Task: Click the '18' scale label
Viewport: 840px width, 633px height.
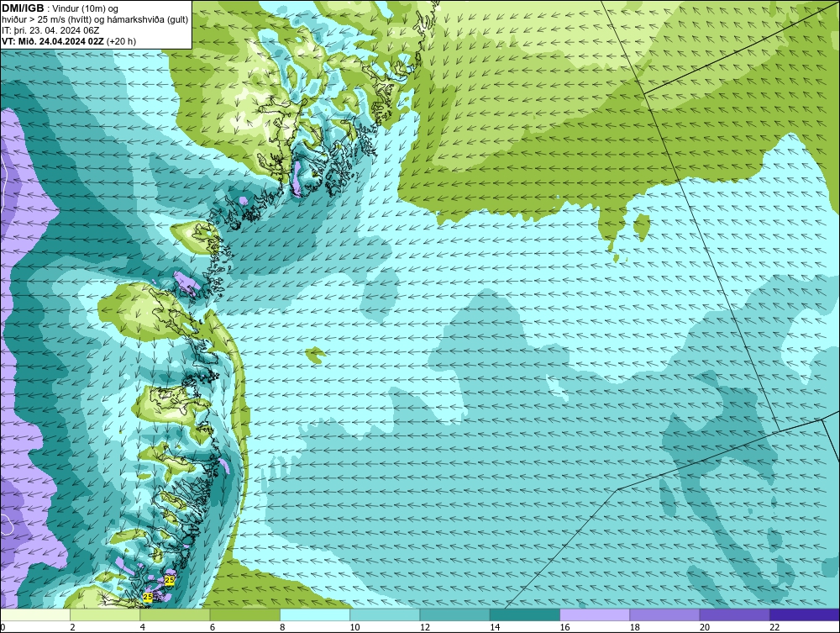Action: click(x=634, y=627)
